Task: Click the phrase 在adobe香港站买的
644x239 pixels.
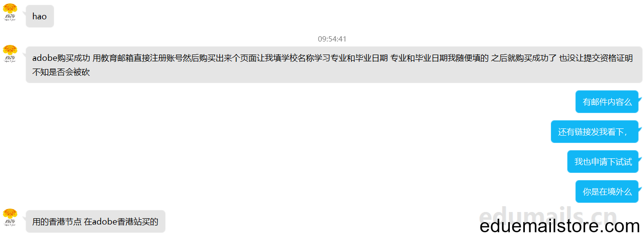Action: point(121,222)
